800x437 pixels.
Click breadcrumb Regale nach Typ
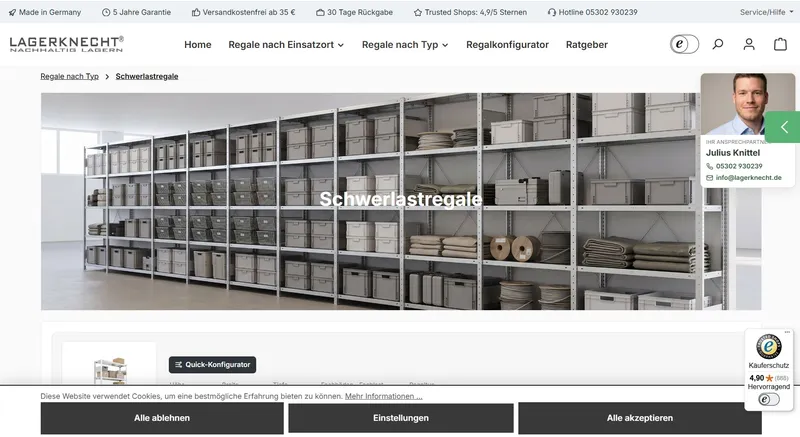(69, 76)
